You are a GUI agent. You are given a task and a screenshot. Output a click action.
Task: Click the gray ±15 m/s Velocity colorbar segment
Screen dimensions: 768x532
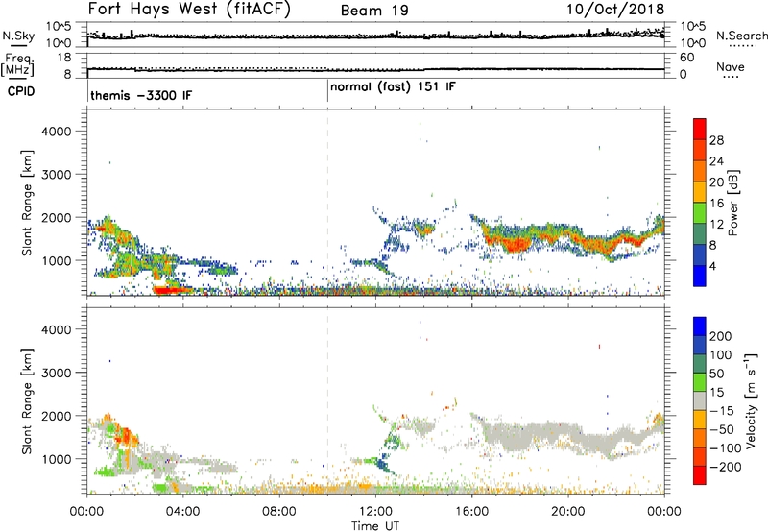pyautogui.click(x=700, y=401)
